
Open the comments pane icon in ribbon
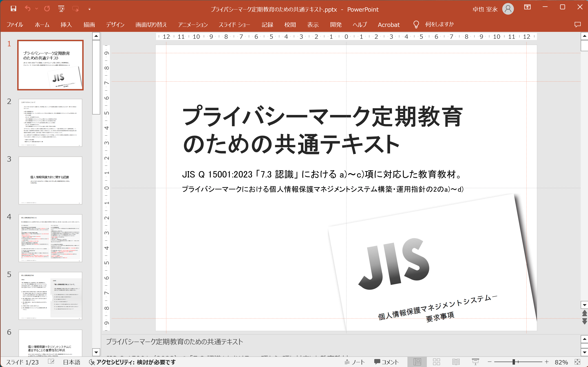click(578, 25)
